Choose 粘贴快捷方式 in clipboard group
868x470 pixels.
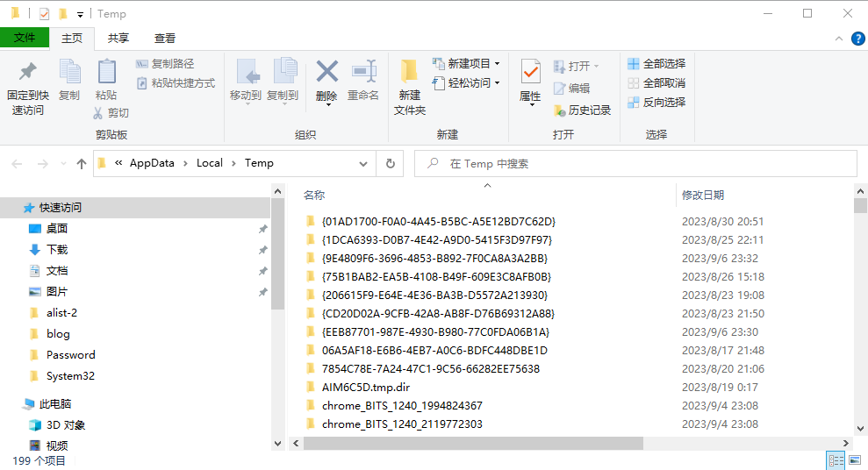tap(176, 83)
